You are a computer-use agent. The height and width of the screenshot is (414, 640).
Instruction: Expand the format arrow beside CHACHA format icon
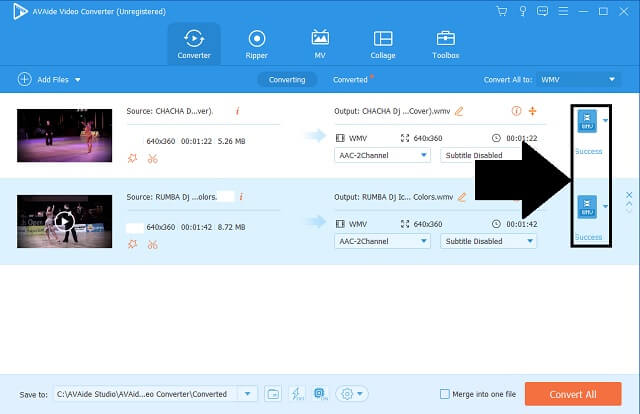pos(605,120)
